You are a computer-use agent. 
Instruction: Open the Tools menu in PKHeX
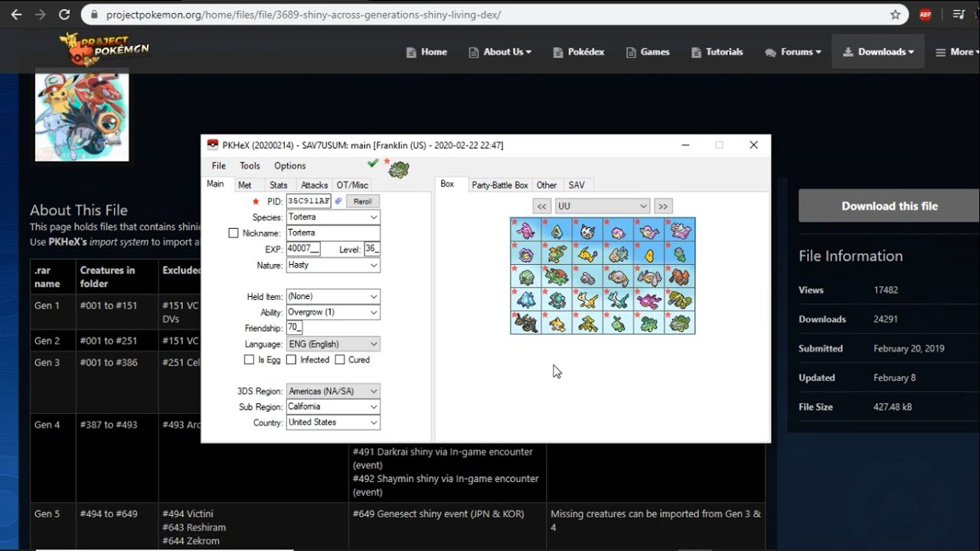[250, 166]
